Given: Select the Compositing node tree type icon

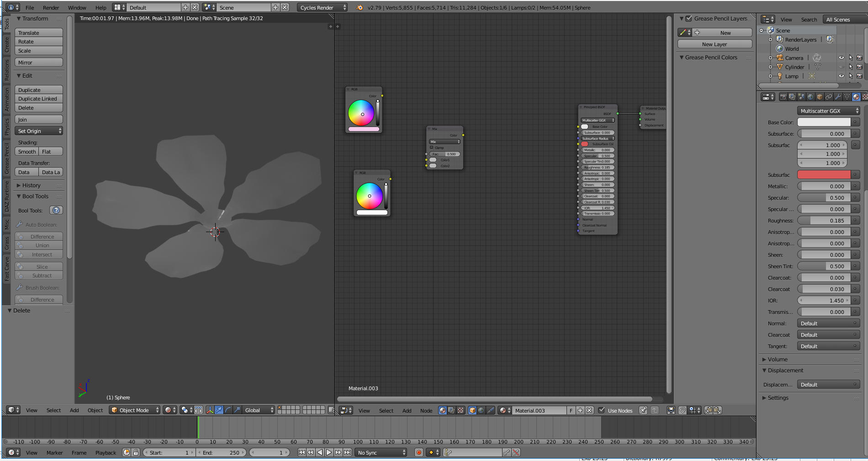Looking at the screenshot, I should (x=451, y=410).
